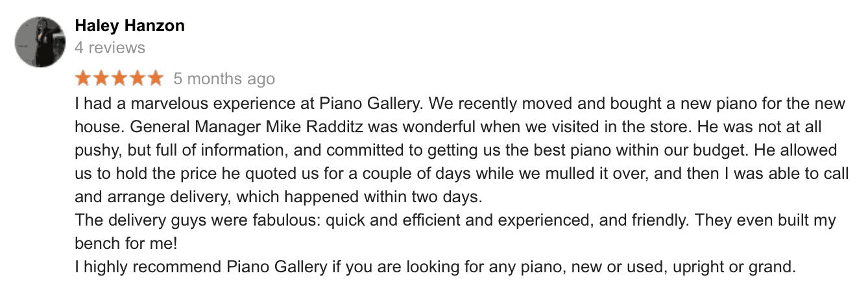Click 'The delivery guys were fabulous' sentence
Image resolution: width=868 pixels, height=293 pixels.
point(197,220)
